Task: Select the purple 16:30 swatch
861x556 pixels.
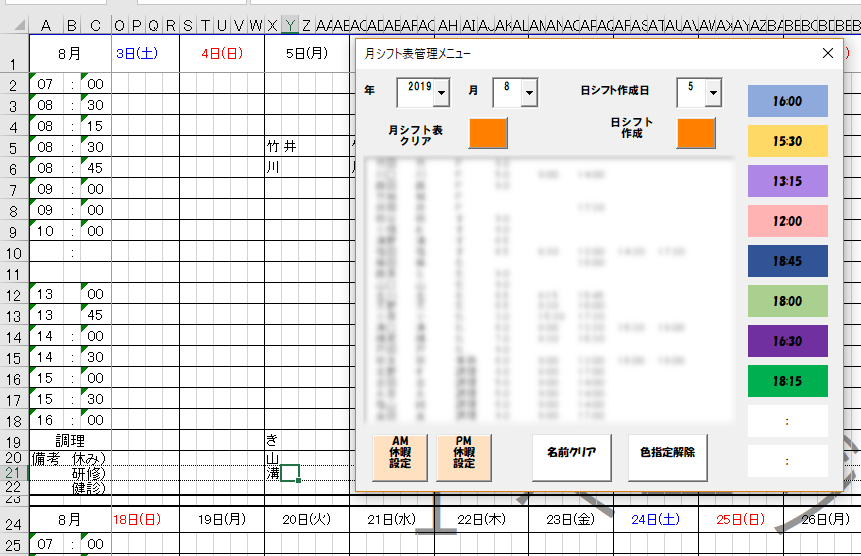Action: click(787, 341)
